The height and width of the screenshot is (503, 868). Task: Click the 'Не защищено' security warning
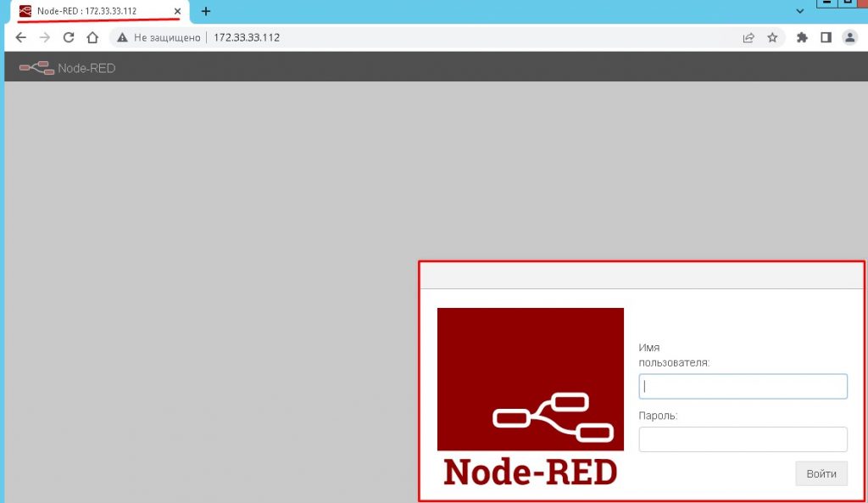pos(159,37)
